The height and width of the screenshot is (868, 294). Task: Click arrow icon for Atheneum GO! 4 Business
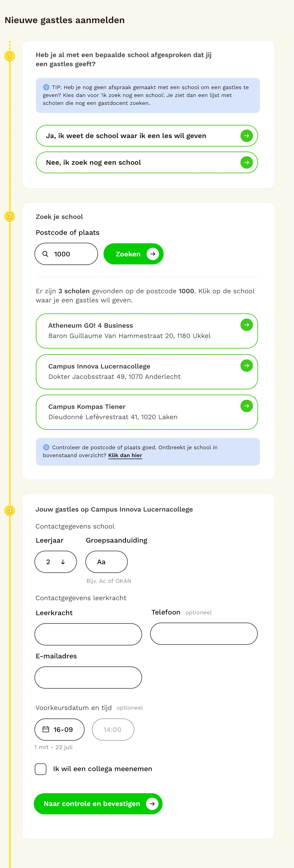247,325
